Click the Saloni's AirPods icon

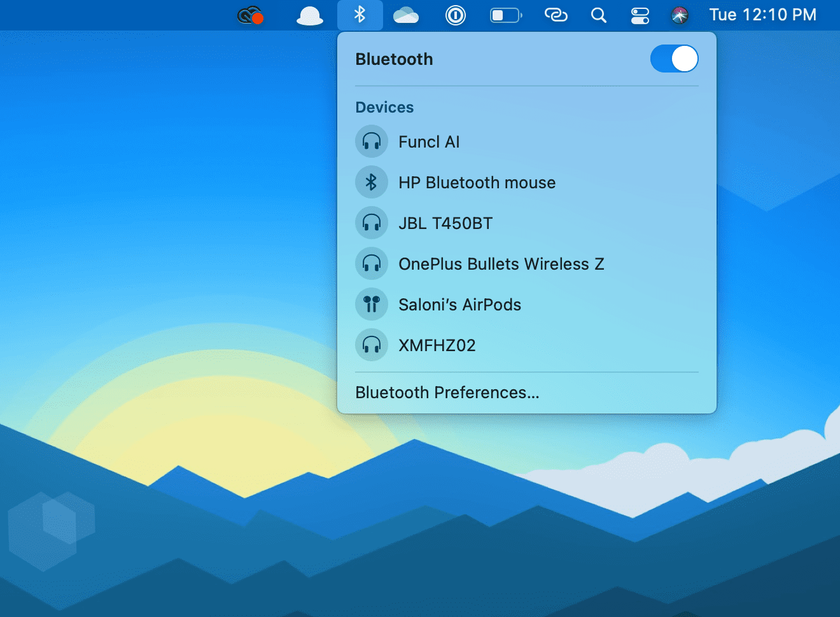pos(372,305)
